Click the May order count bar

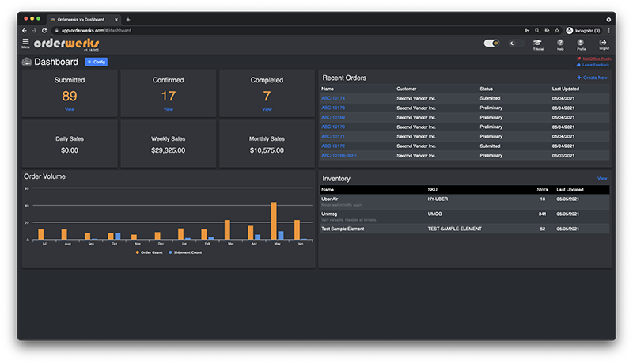274,221
